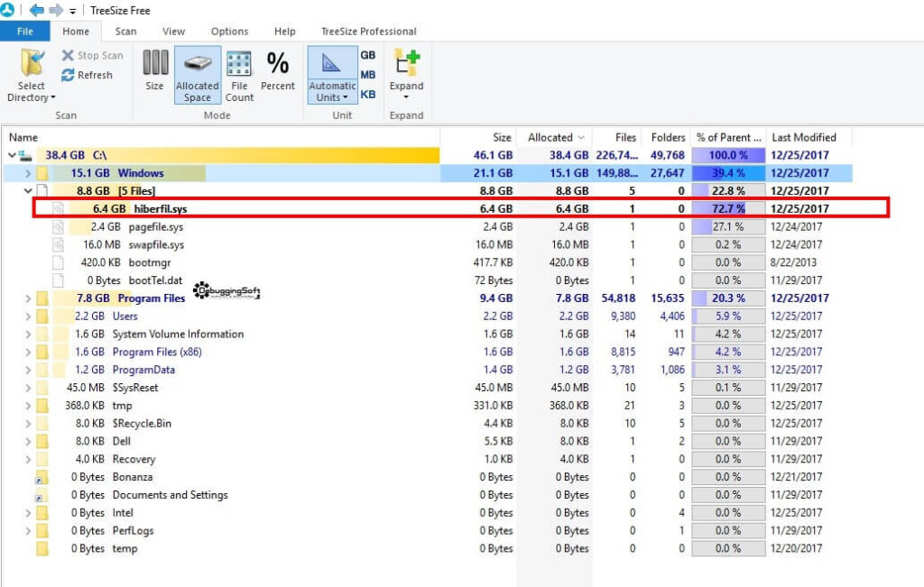Refresh the scan results
Screen dimensions: 924x587
click(x=87, y=76)
